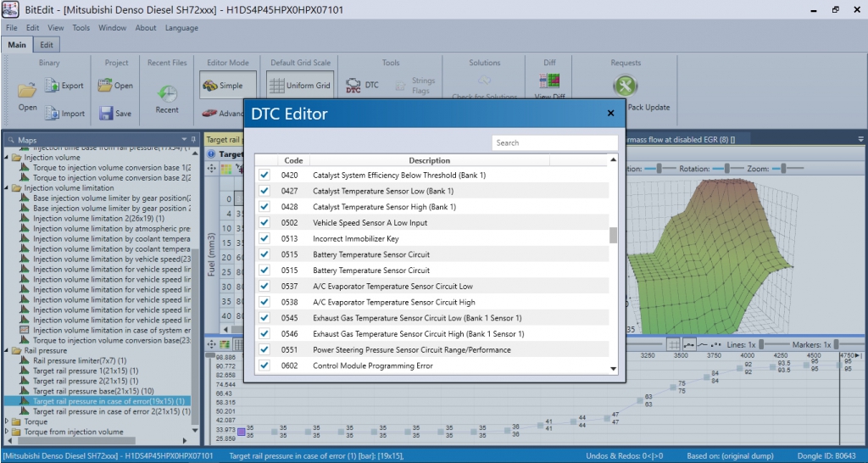This screenshot has width=868, height=463.
Task: Open the document tabs overflow dropdown
Action: coord(861,139)
